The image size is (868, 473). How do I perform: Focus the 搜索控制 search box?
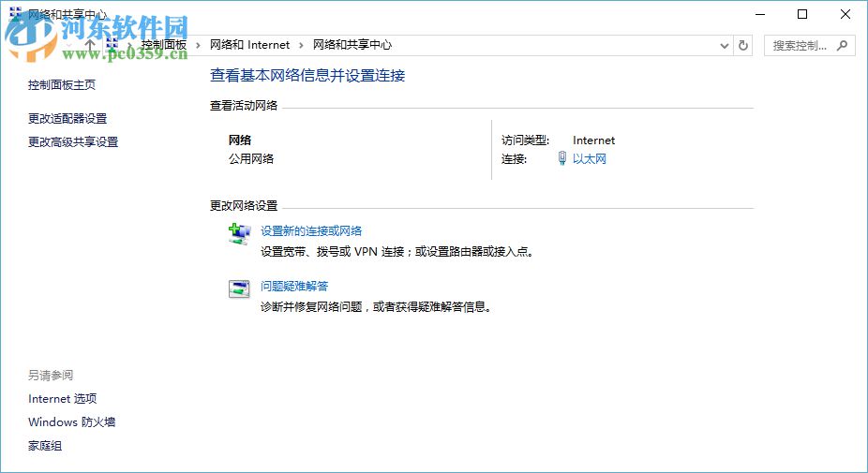(x=809, y=45)
